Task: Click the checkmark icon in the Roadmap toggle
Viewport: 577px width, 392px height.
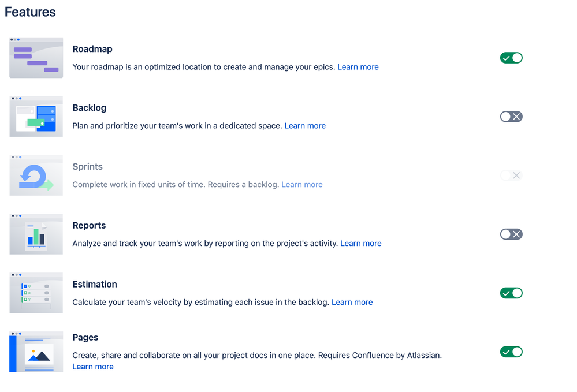Action: 506,58
